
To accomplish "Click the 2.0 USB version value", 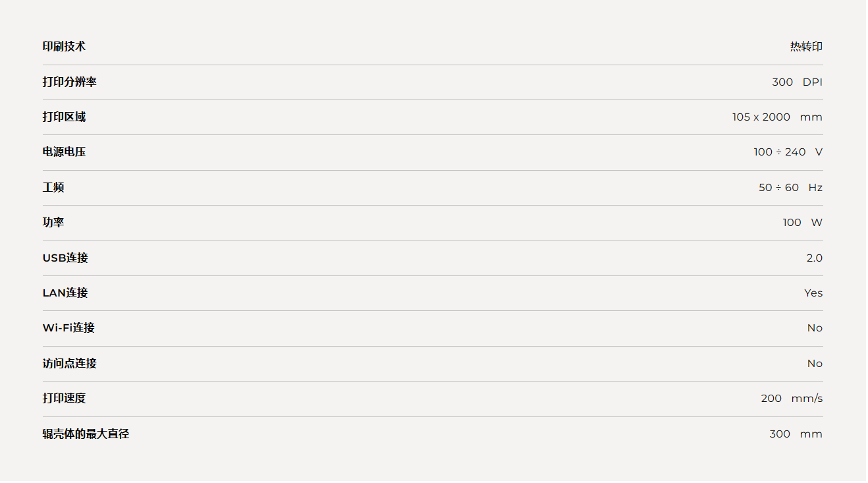I will point(814,258).
